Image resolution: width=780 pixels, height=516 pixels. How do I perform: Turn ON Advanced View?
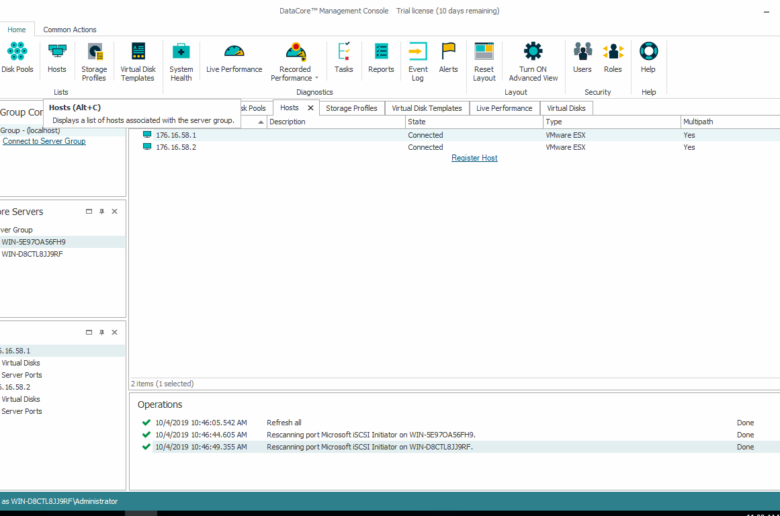533,62
